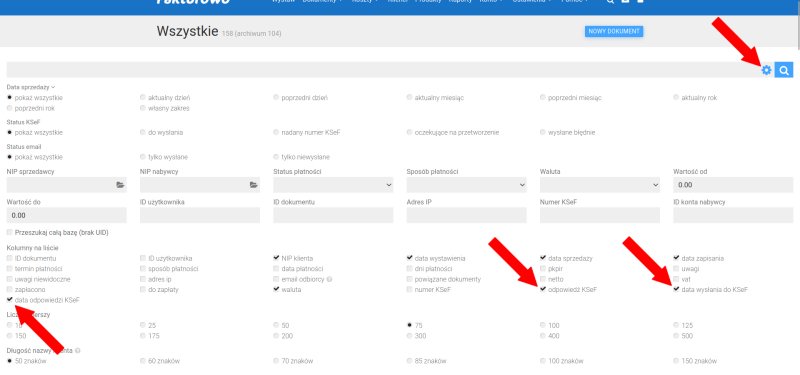Select własny zakres date filter
Viewport: 800px width, 375px height.
pos(143,108)
